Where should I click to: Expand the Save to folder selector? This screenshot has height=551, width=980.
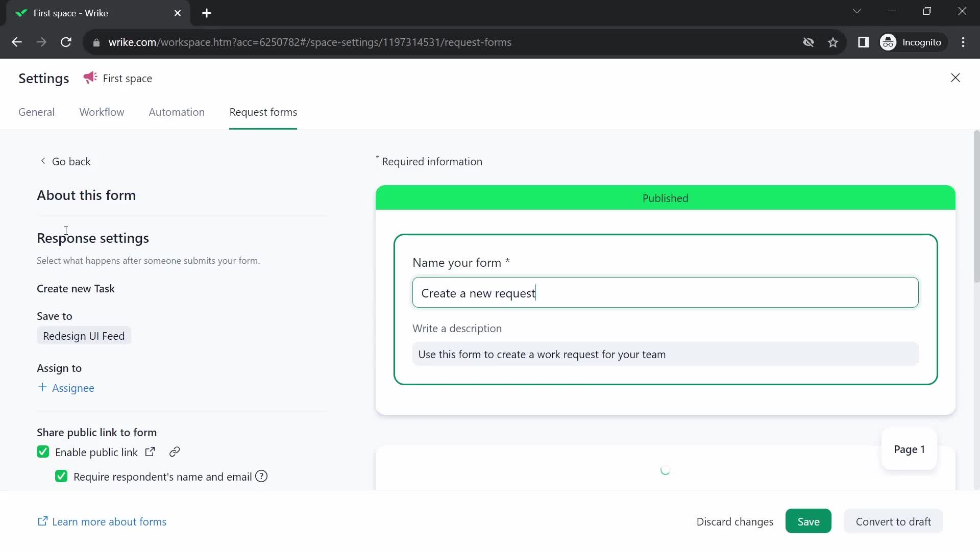[x=84, y=336]
